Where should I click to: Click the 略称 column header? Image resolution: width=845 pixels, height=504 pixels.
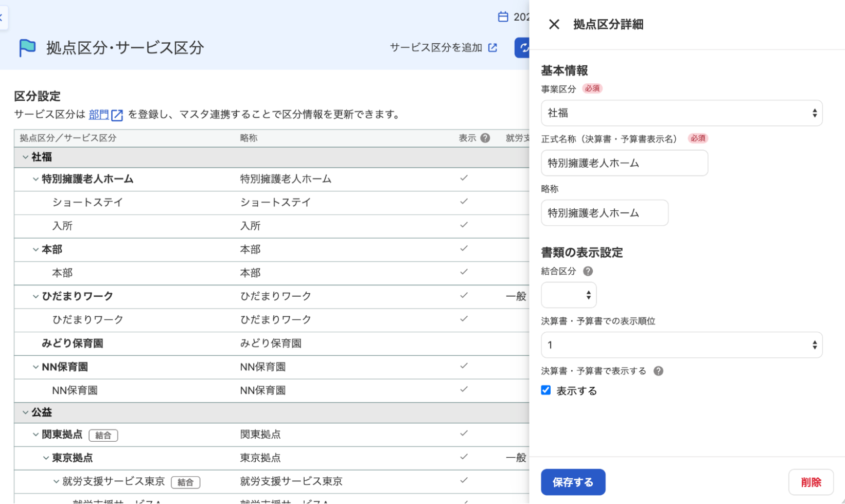click(x=249, y=138)
